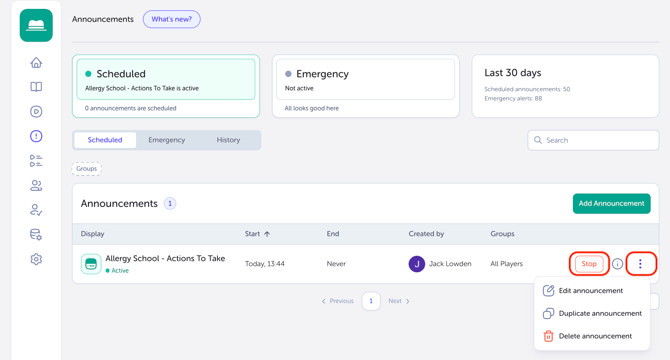
Task: Click the green app logo icon
Action: coord(36,26)
